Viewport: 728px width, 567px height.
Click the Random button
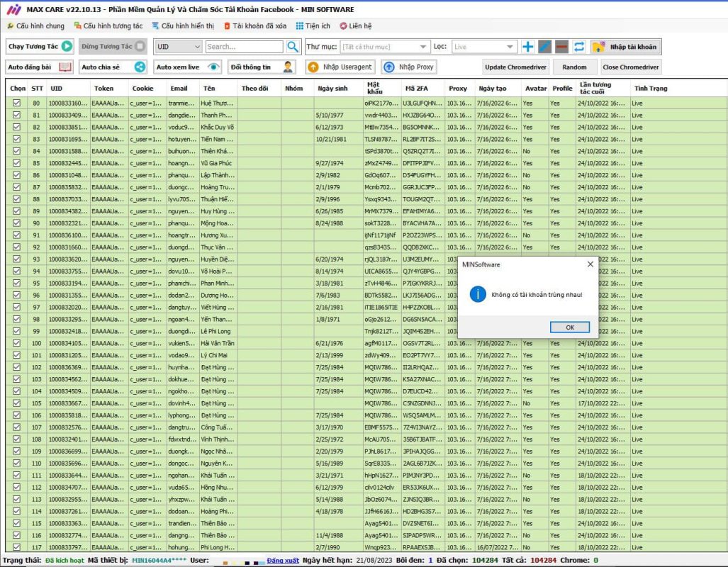click(574, 67)
